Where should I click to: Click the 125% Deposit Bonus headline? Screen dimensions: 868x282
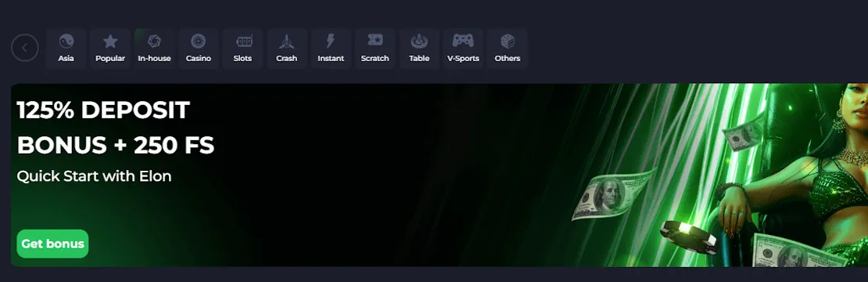tap(116, 128)
